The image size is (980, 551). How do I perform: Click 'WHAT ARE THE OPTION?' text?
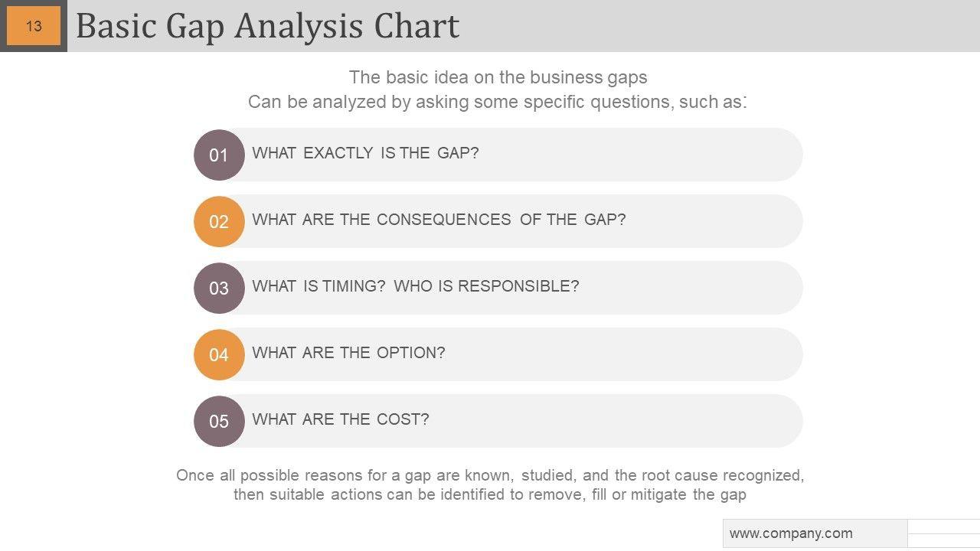(x=348, y=353)
